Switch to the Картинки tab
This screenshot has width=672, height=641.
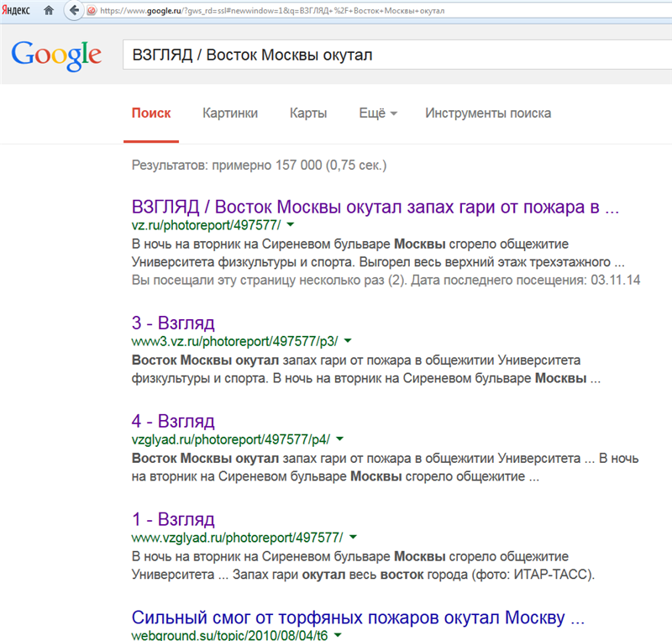tap(230, 113)
